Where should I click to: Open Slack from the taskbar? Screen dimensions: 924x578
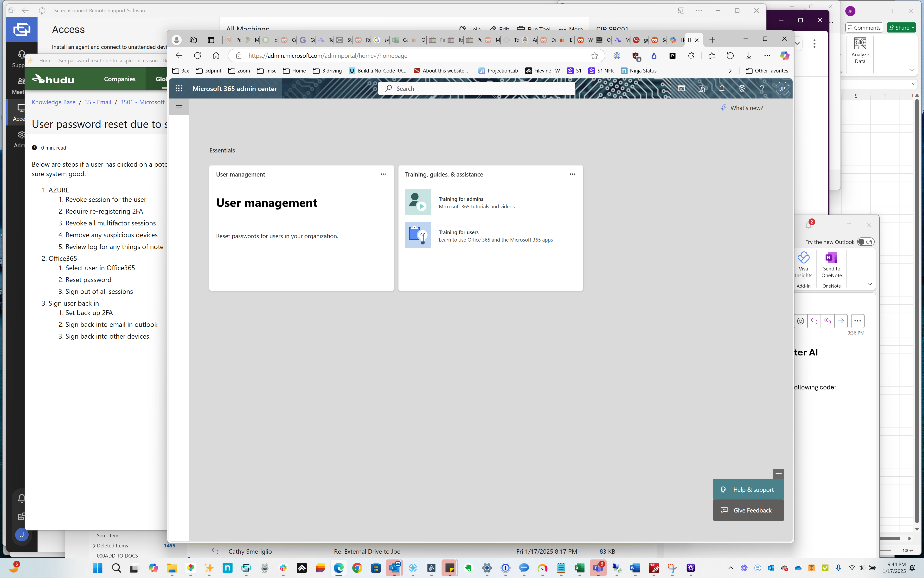point(283,568)
